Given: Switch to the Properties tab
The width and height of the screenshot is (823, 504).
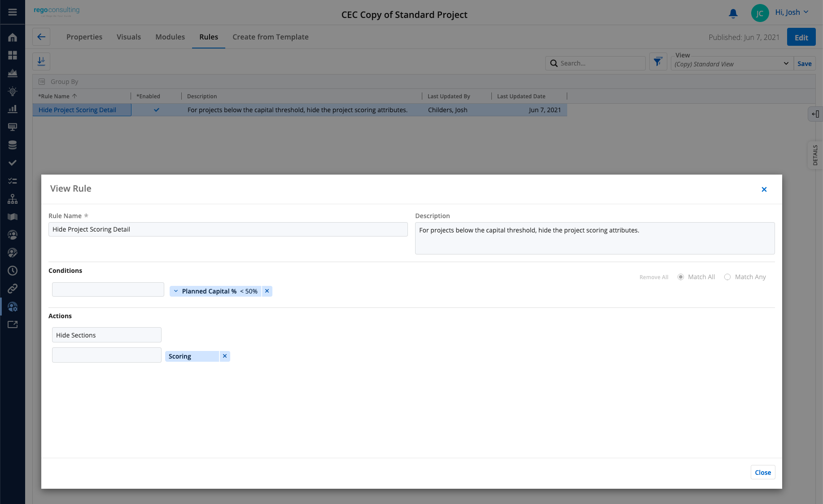Looking at the screenshot, I should point(84,37).
